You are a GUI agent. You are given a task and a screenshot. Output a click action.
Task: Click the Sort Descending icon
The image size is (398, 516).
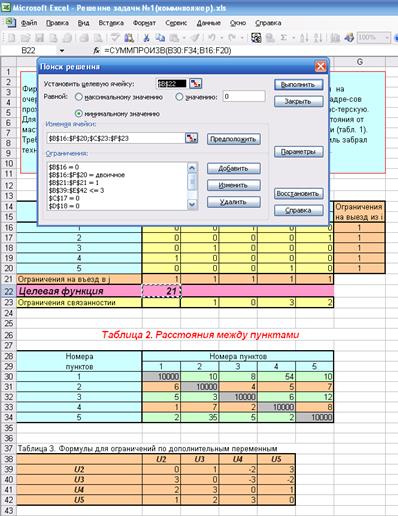coord(318,38)
